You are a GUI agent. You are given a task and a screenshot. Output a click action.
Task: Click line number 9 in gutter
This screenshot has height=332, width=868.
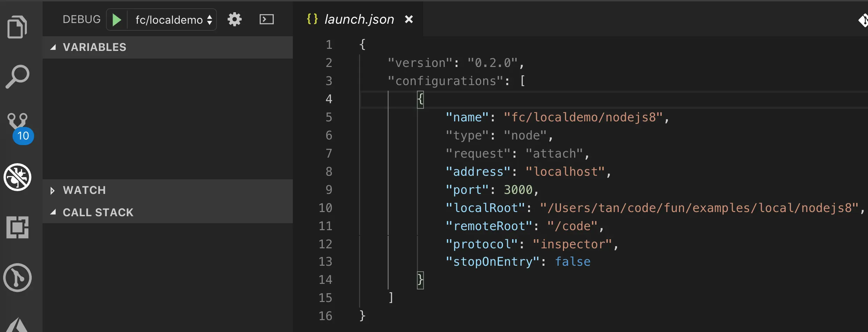[329, 190]
